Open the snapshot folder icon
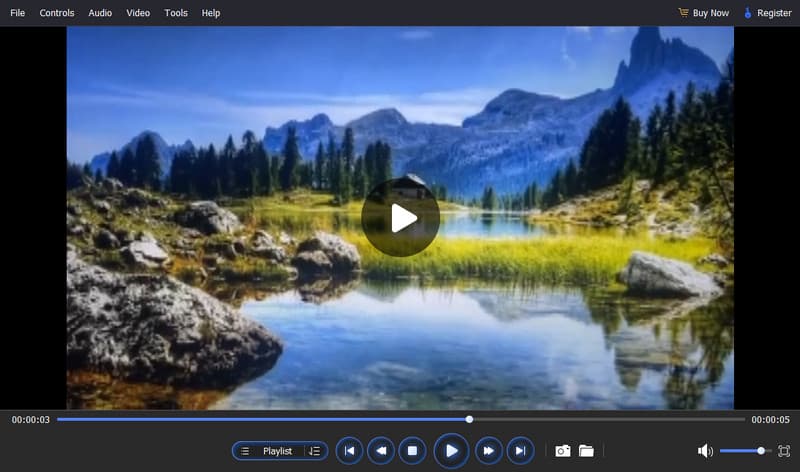Screen dimensions: 800x472 tap(586, 451)
